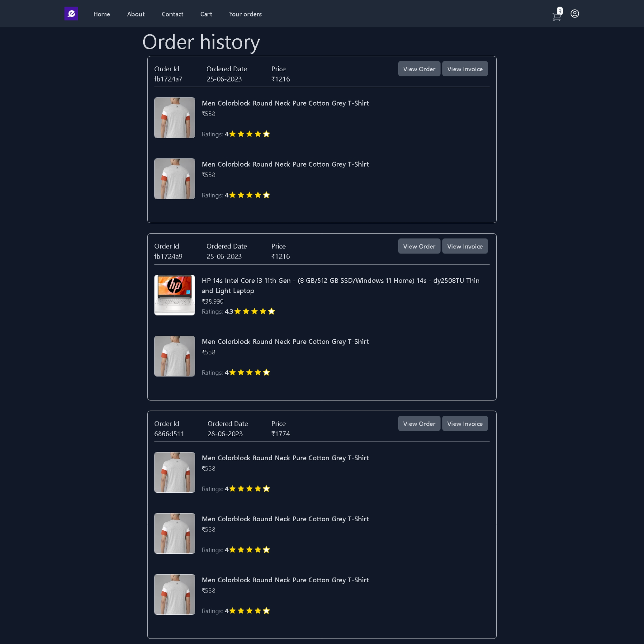
Task: Click View Order for order fb1724a7
Action: tap(419, 69)
